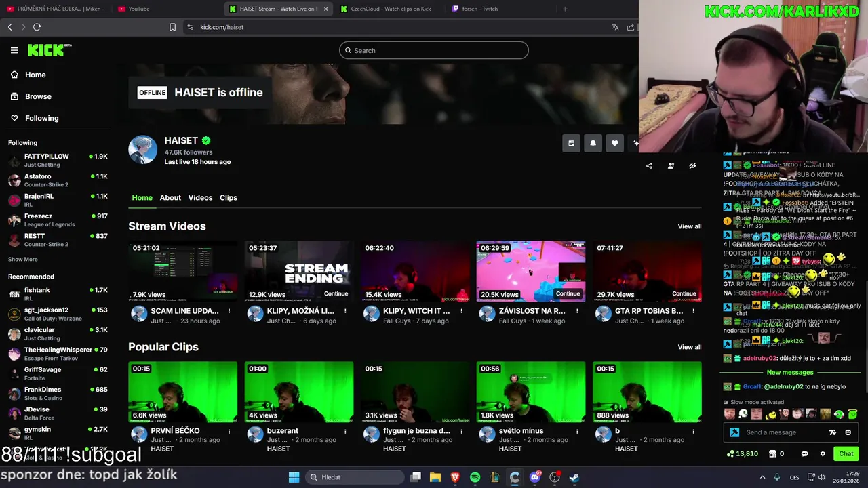Switch to the About tab
Image resolution: width=868 pixels, height=488 pixels.
(x=170, y=197)
